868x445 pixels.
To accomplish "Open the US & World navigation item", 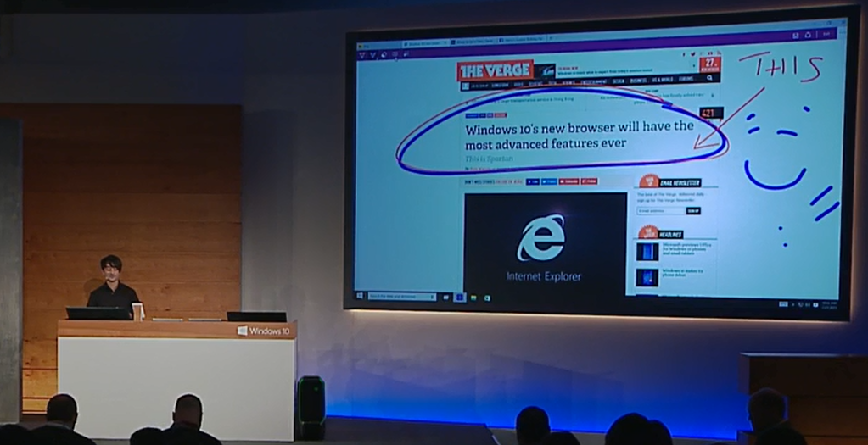I will click(662, 80).
